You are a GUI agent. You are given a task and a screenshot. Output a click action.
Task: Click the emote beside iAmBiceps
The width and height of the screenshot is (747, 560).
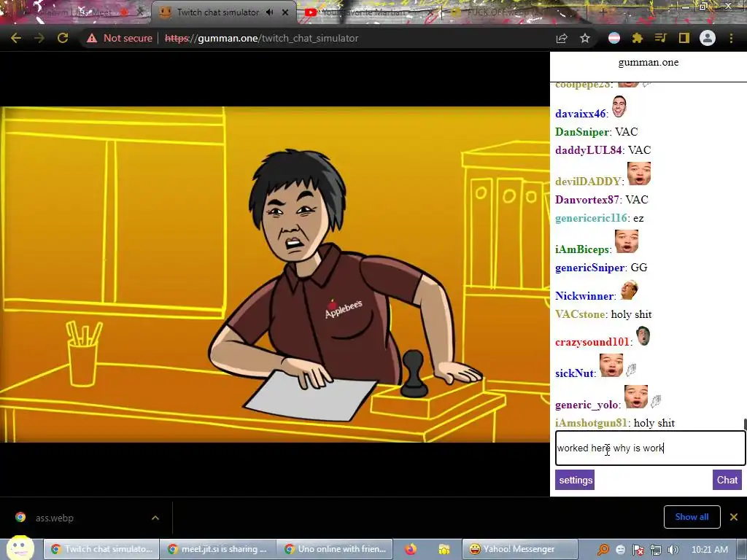pyautogui.click(x=627, y=241)
